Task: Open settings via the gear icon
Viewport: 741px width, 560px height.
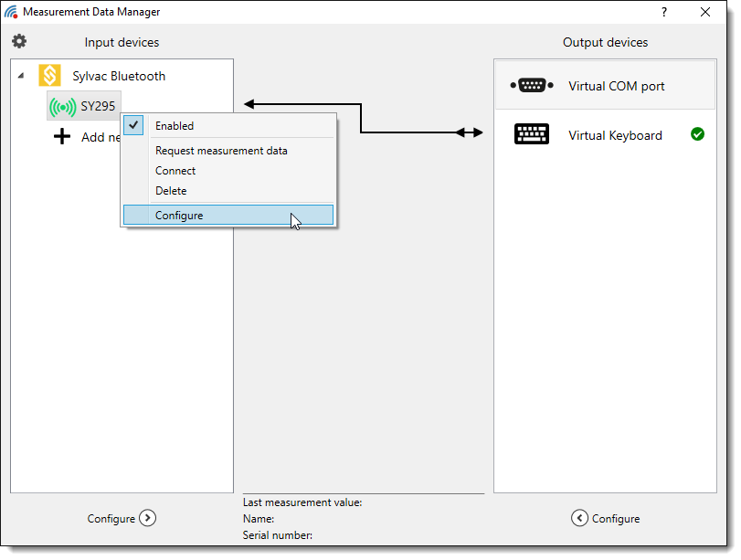Action: click(19, 42)
